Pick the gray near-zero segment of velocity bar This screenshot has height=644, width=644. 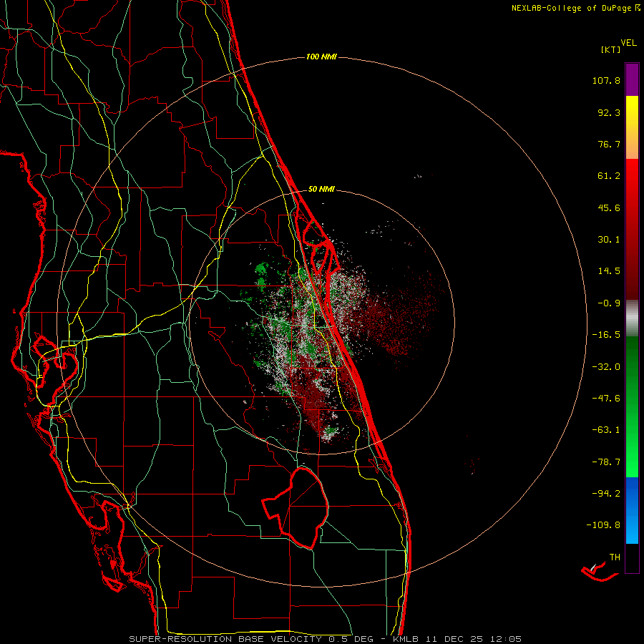(x=632, y=316)
